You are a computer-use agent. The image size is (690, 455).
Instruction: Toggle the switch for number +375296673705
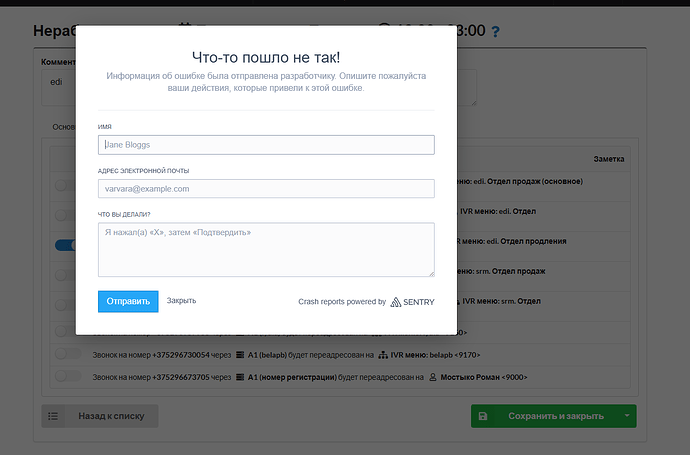(67, 377)
